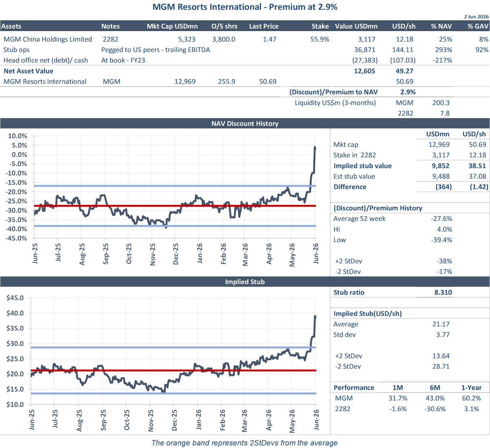
Task: Click the 'O/S shrs' column header
Action: click(x=224, y=26)
